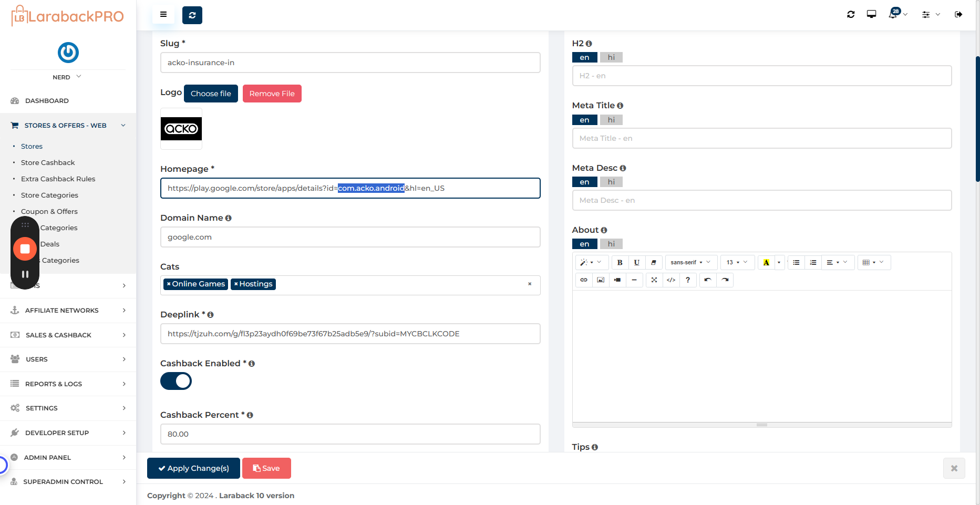Expand Sales & Cashback menu
The image size is (980, 505).
pos(68,335)
